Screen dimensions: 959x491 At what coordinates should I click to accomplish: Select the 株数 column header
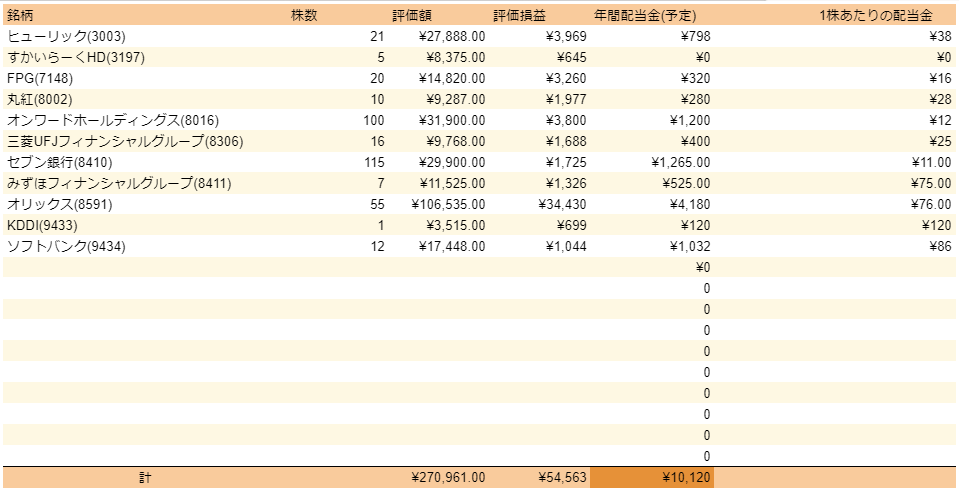[304, 15]
